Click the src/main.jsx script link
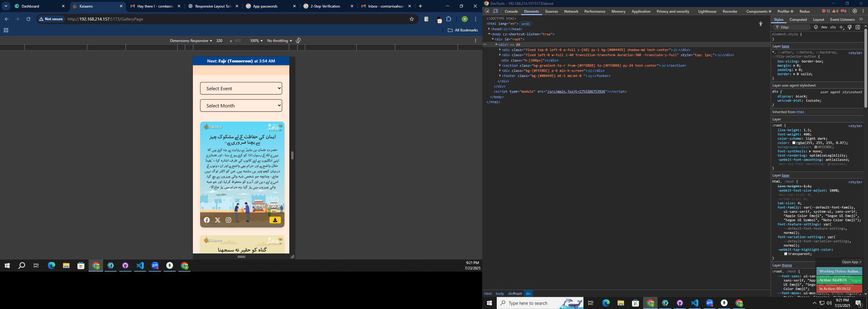Image resolution: width=868 pixels, height=309 pixels. 576,91
